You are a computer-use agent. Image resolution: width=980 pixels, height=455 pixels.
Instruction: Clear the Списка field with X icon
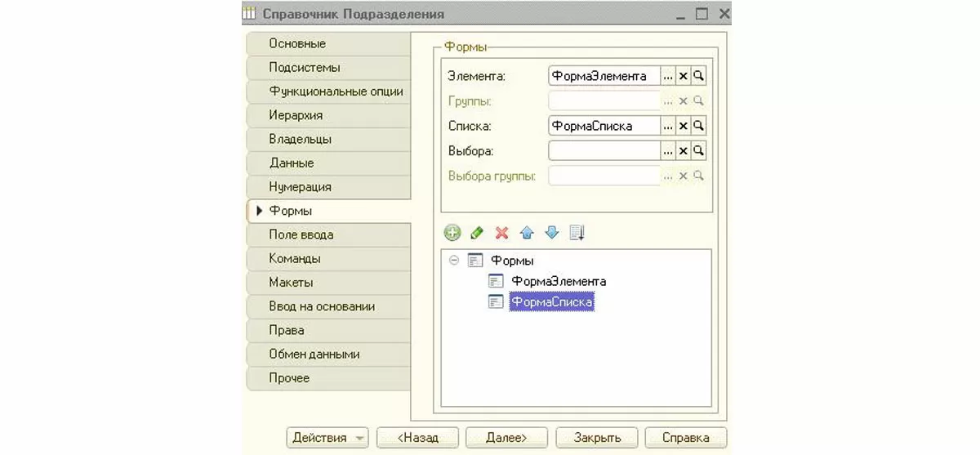point(684,126)
